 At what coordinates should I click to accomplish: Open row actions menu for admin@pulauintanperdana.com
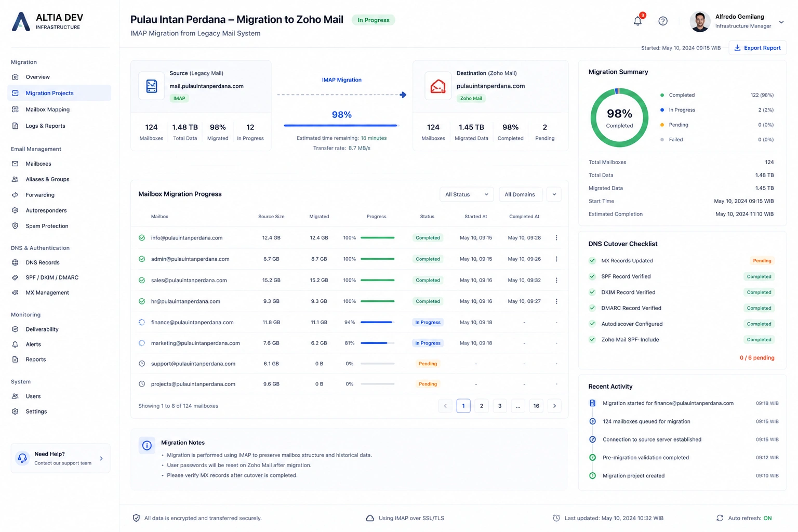[x=556, y=259]
